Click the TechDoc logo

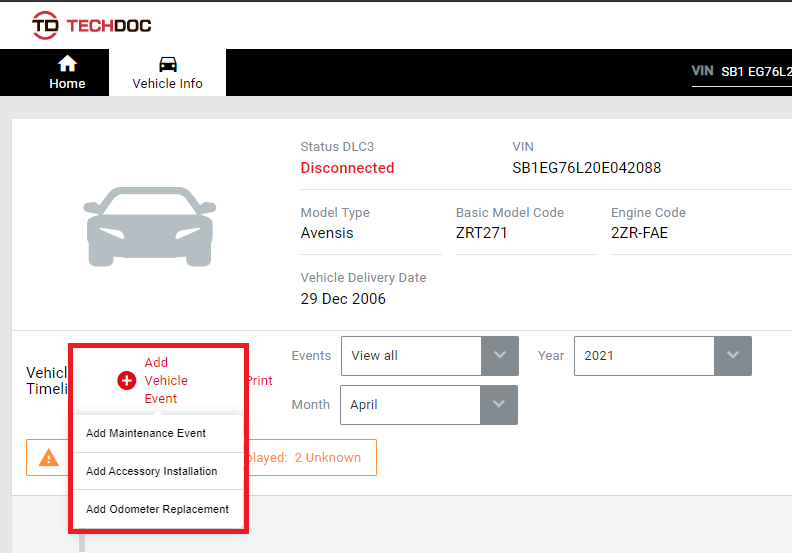click(91, 25)
